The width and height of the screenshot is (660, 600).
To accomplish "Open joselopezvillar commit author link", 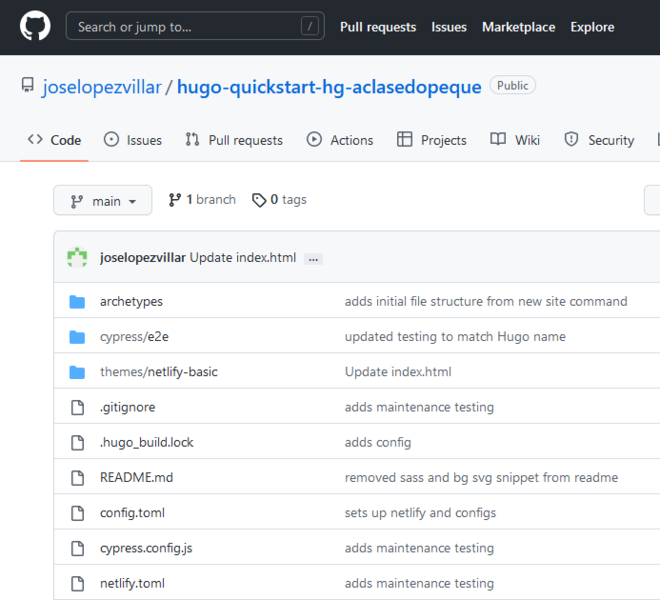I will click(x=143, y=258).
